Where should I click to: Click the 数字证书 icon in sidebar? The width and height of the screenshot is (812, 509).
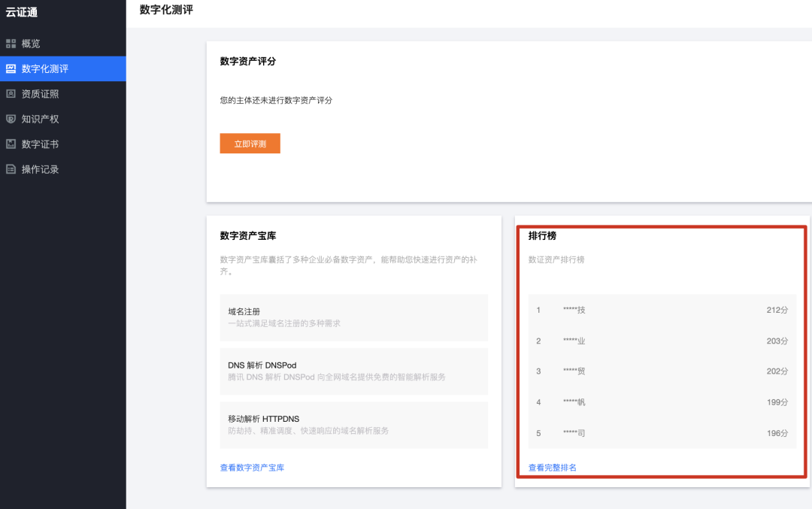click(x=11, y=144)
